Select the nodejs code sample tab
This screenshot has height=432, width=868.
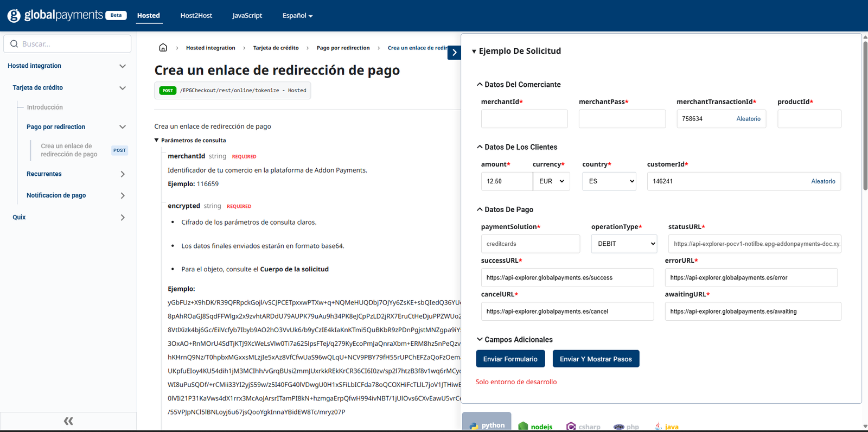535,426
